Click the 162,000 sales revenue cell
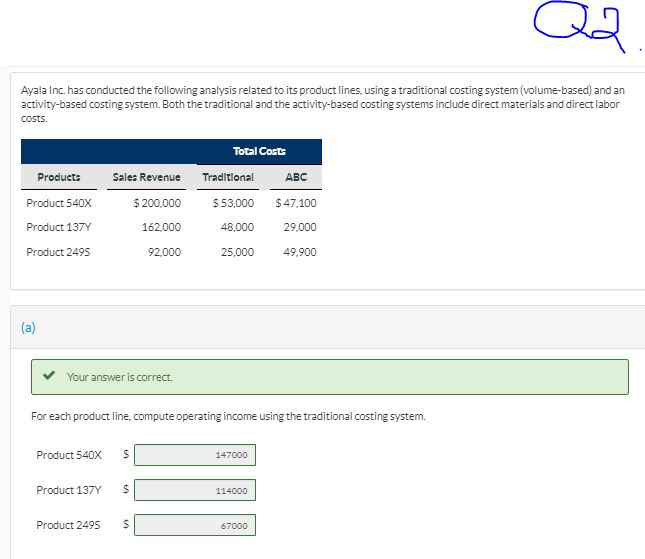This screenshot has height=559, width=645. (161, 227)
